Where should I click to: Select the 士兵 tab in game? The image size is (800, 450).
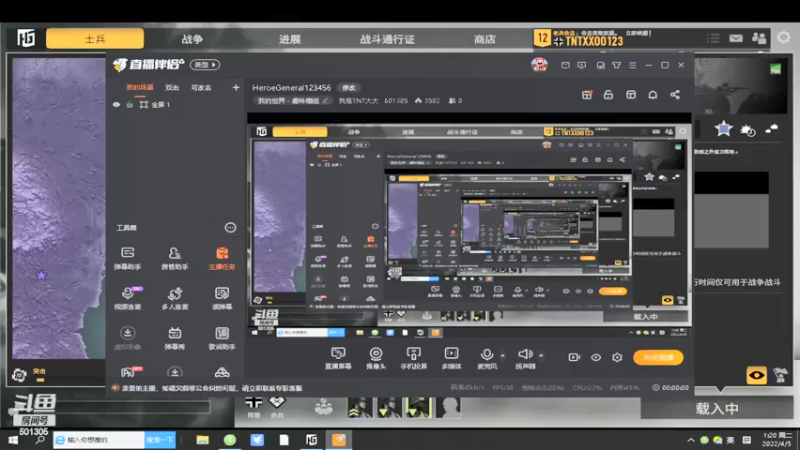(x=95, y=39)
